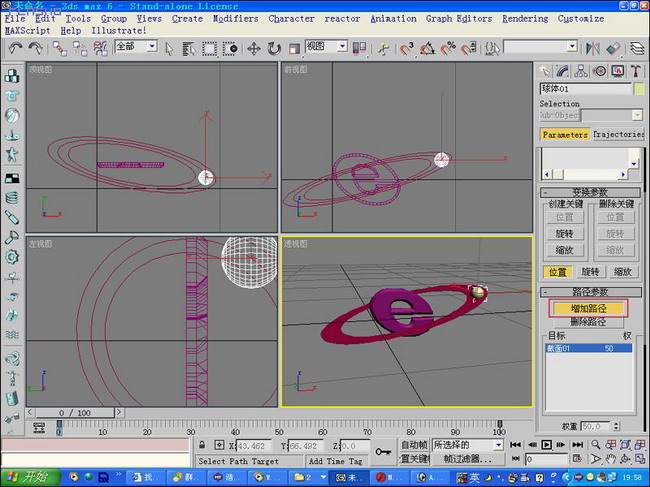The height and width of the screenshot is (487, 650).
Task: Click the horizontal scrollbar of the controller list
Action: (585, 175)
